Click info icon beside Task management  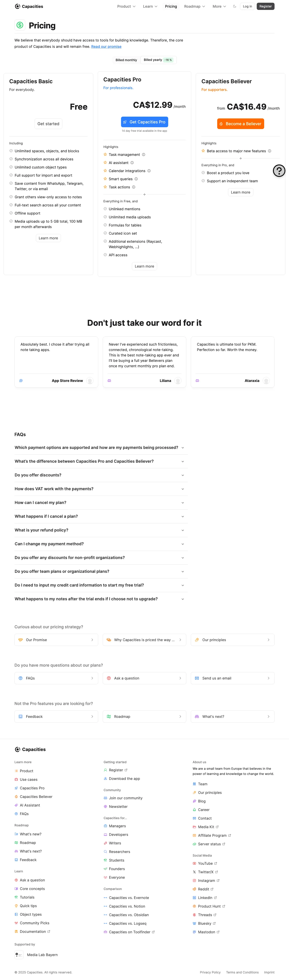click(144, 155)
